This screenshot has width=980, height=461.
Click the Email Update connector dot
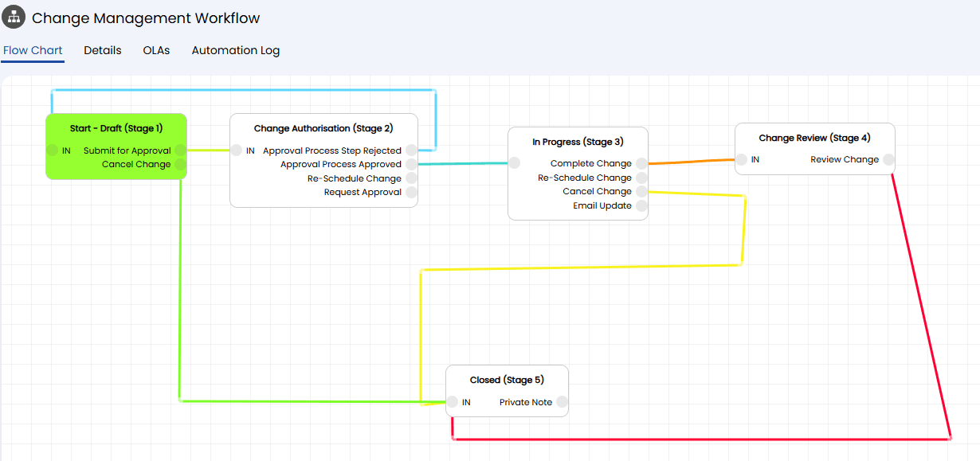[x=641, y=205]
